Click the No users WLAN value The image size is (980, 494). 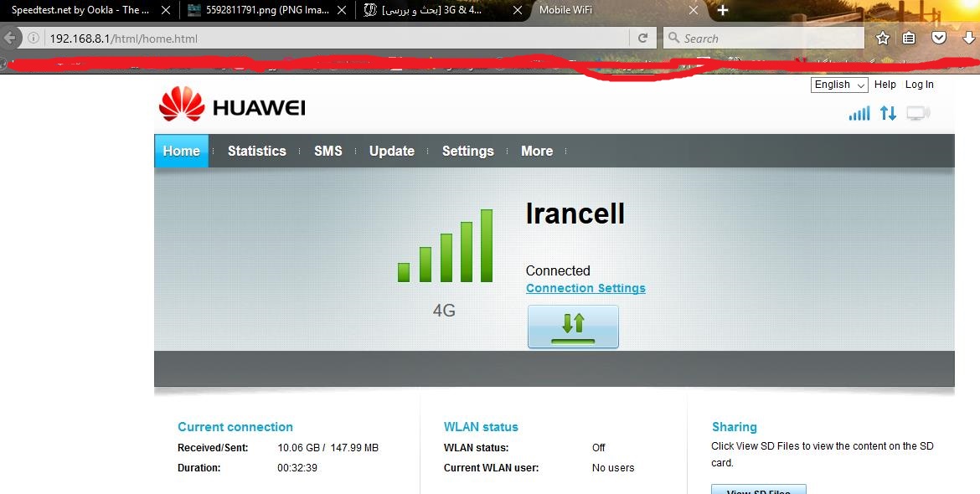(613, 468)
